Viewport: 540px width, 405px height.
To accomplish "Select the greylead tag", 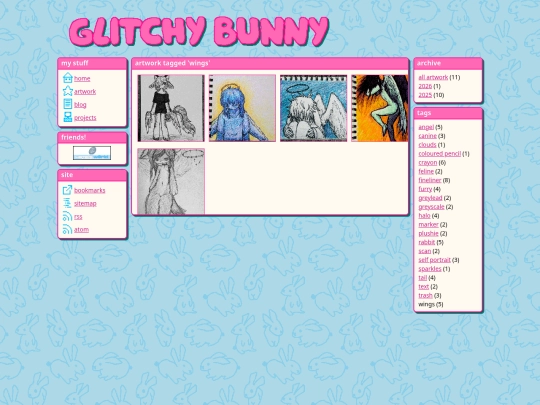I will [x=430, y=198].
